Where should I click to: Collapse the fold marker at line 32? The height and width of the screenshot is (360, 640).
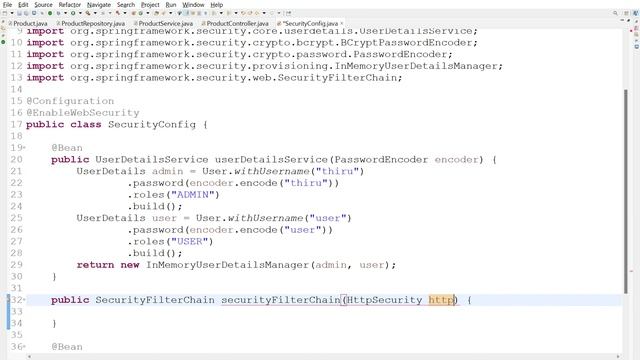tap(24, 300)
